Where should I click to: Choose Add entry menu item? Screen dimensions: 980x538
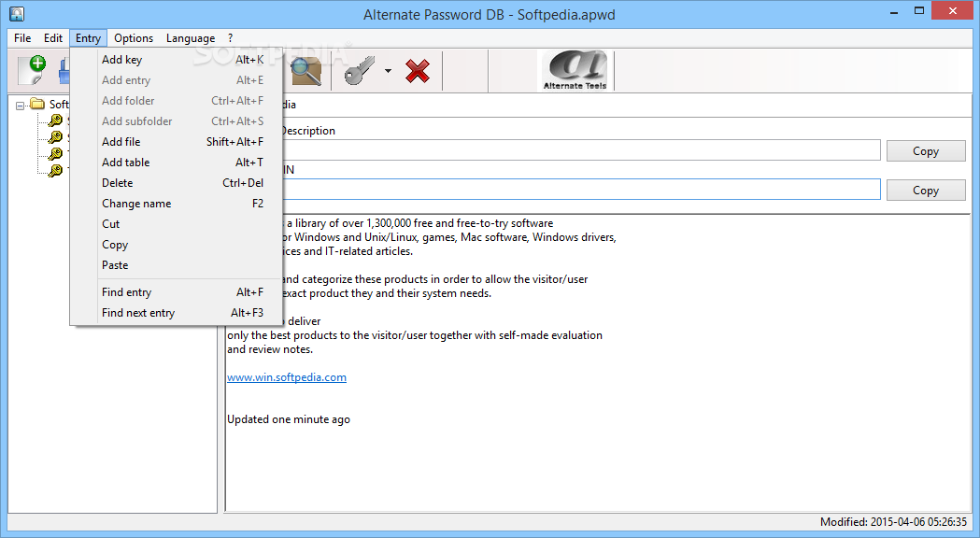click(177, 80)
